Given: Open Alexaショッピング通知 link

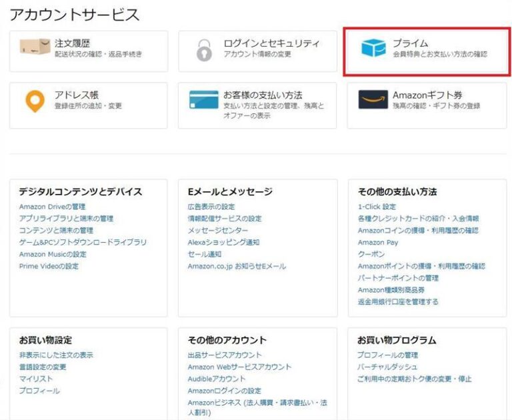Looking at the screenshot, I should coord(224,242).
